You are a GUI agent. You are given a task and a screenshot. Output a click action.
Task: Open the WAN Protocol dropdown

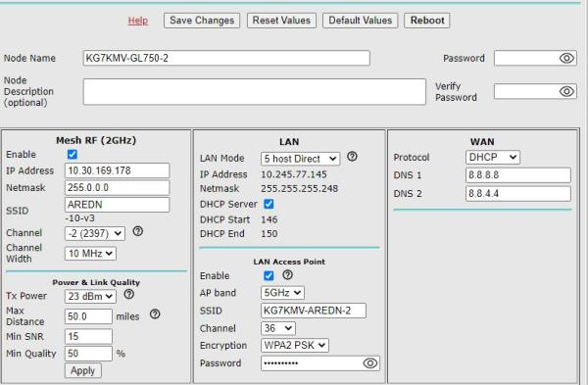[x=493, y=157]
